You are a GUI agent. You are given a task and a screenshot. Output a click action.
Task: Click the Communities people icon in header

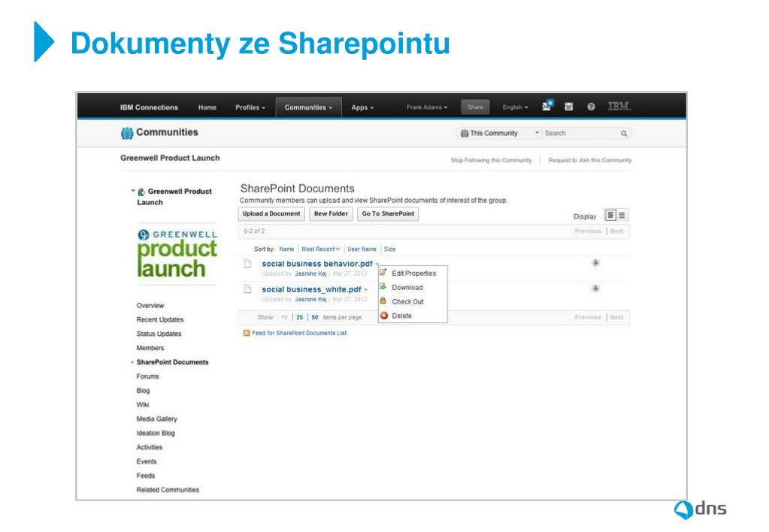coord(127,133)
